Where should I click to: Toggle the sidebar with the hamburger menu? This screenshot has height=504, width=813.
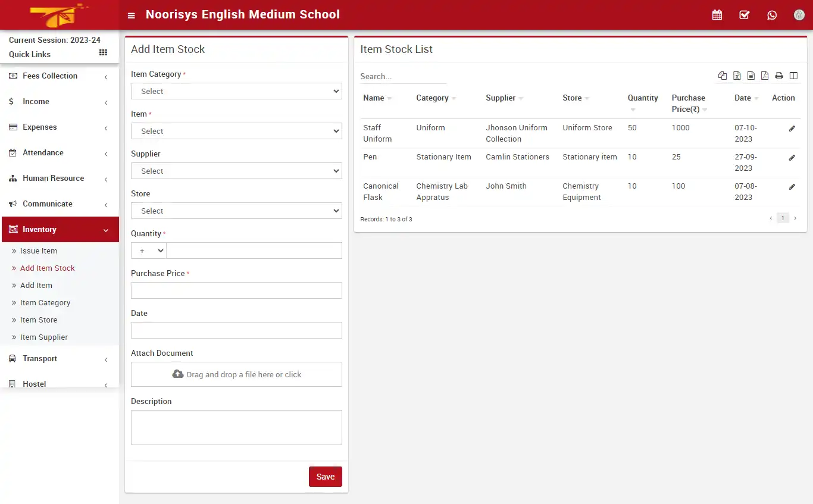pos(131,15)
